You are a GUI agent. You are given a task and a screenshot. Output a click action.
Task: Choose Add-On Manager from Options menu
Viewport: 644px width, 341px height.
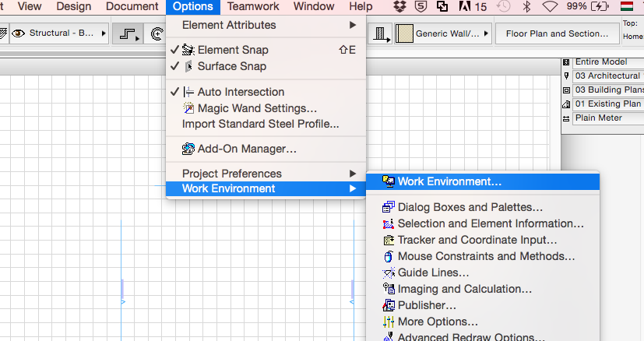coord(247,148)
